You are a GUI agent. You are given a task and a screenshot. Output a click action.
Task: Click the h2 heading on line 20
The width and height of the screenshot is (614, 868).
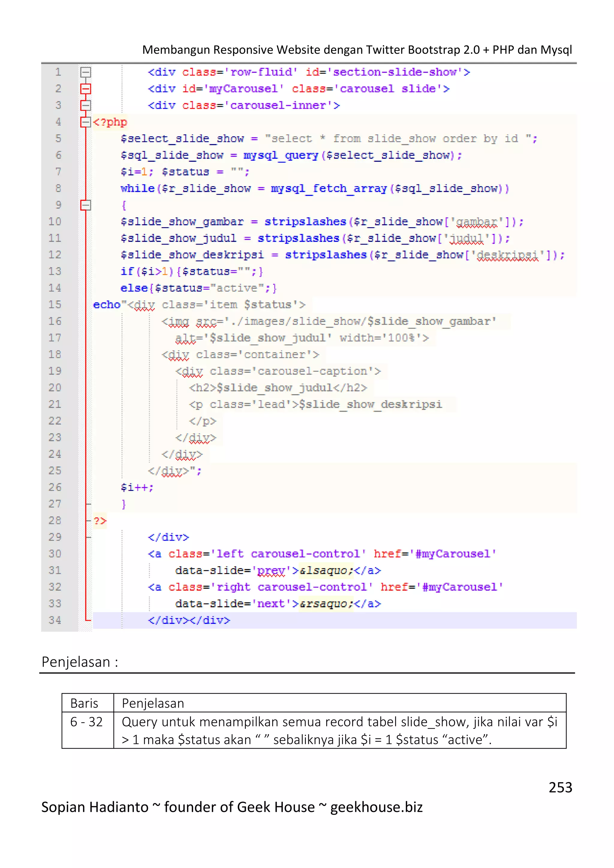pos(278,388)
